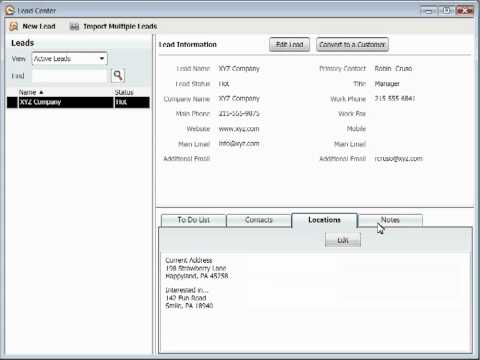This screenshot has height=360, width=480.
Task: Select the Locations tab
Action: pyautogui.click(x=324, y=220)
